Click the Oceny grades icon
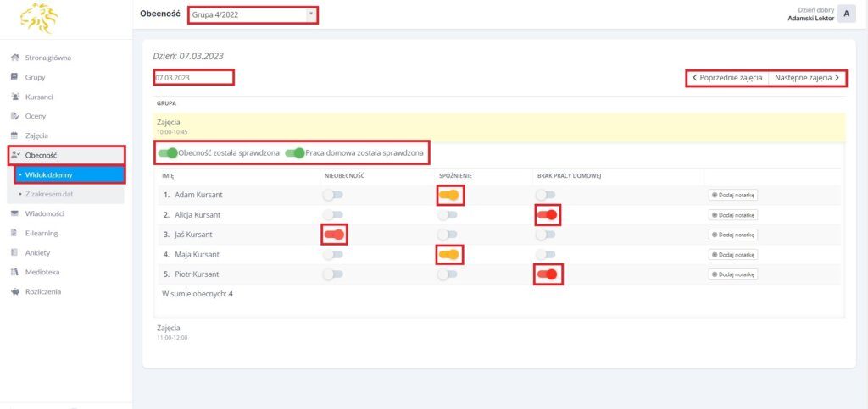This screenshot has width=868, height=409. (14, 116)
